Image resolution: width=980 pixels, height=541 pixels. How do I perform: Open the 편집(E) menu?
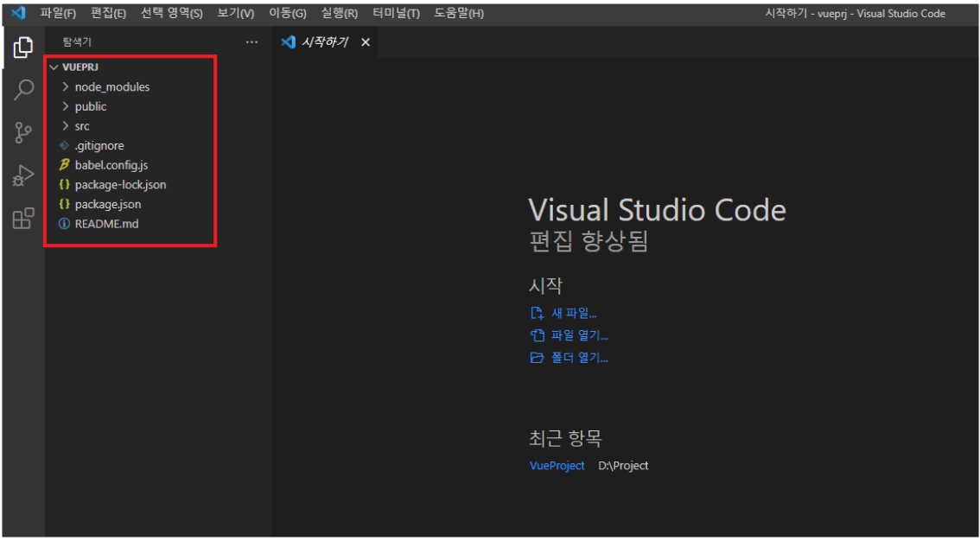coord(108,13)
